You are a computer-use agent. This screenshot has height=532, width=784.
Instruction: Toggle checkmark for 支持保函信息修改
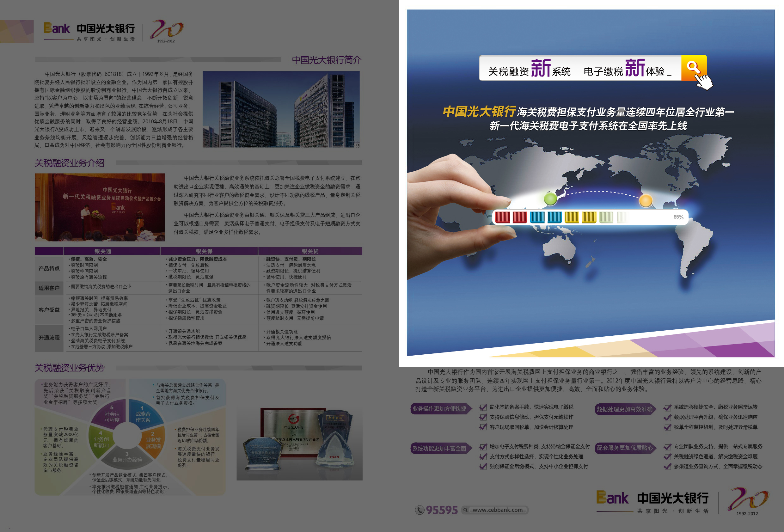tap(483, 417)
